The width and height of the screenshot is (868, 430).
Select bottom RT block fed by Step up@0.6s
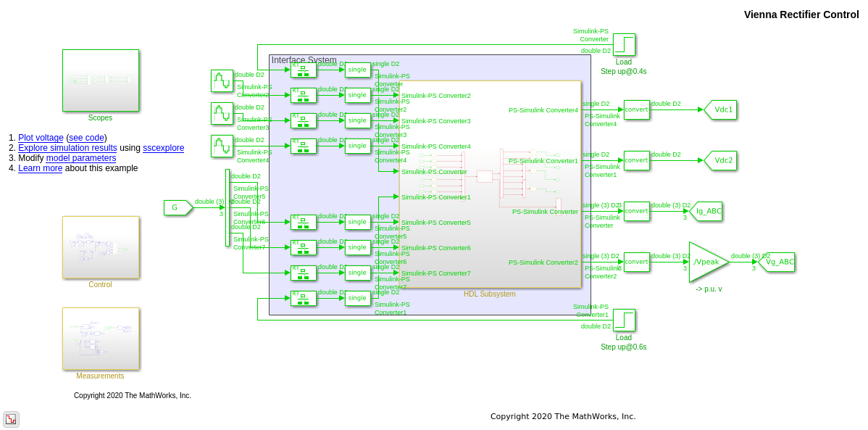(304, 298)
